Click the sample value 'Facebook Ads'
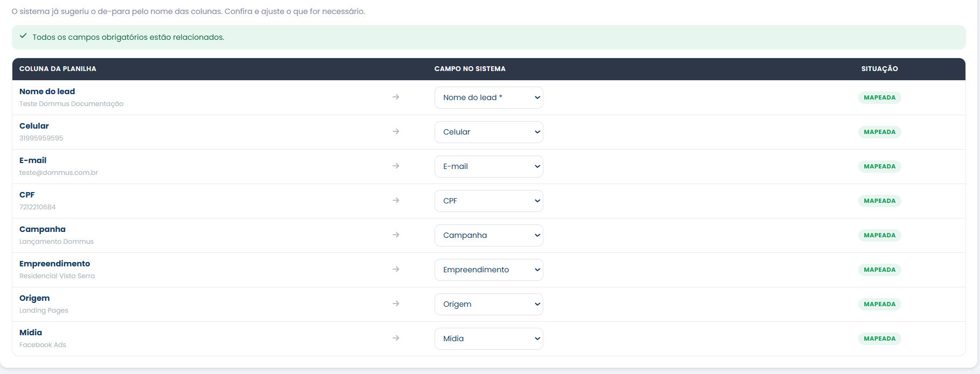This screenshot has width=980, height=374. click(x=43, y=345)
